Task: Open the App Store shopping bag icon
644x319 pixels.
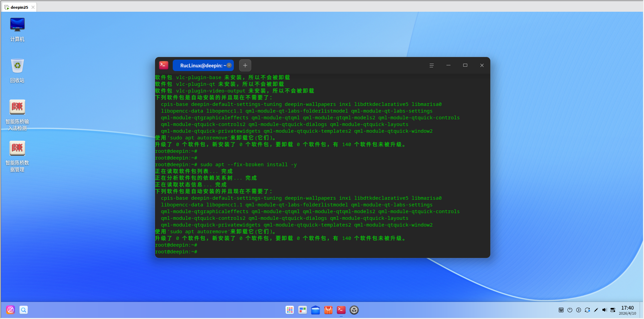Action: point(328,310)
